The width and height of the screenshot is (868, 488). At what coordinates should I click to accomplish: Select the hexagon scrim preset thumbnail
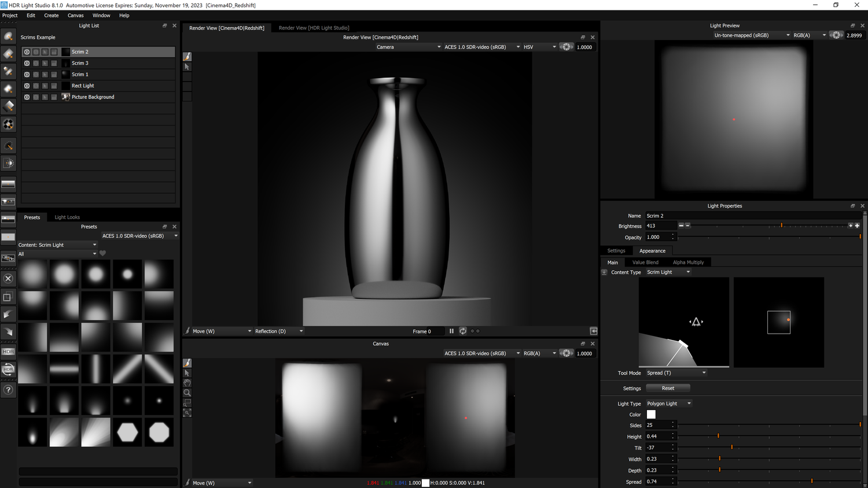(x=127, y=432)
